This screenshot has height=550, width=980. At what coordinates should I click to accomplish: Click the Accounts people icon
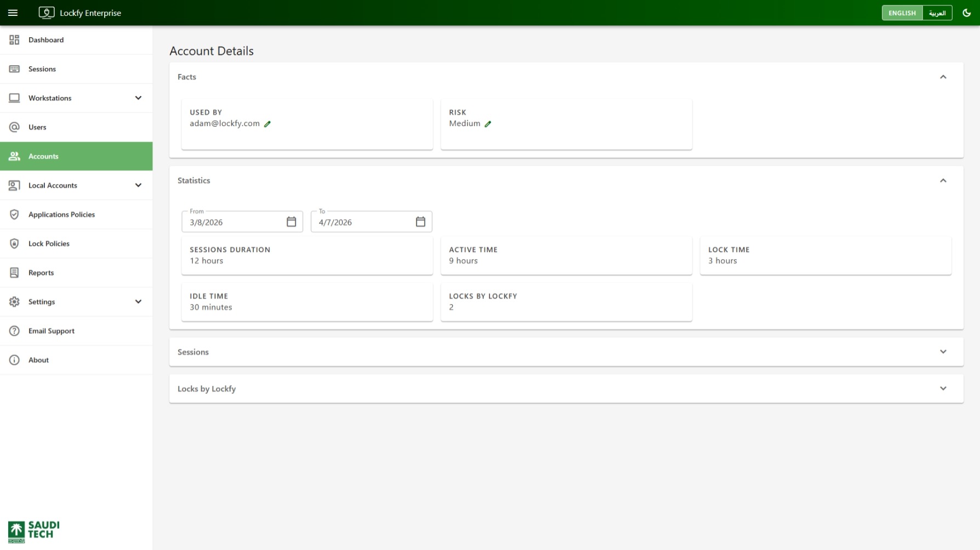(x=14, y=156)
